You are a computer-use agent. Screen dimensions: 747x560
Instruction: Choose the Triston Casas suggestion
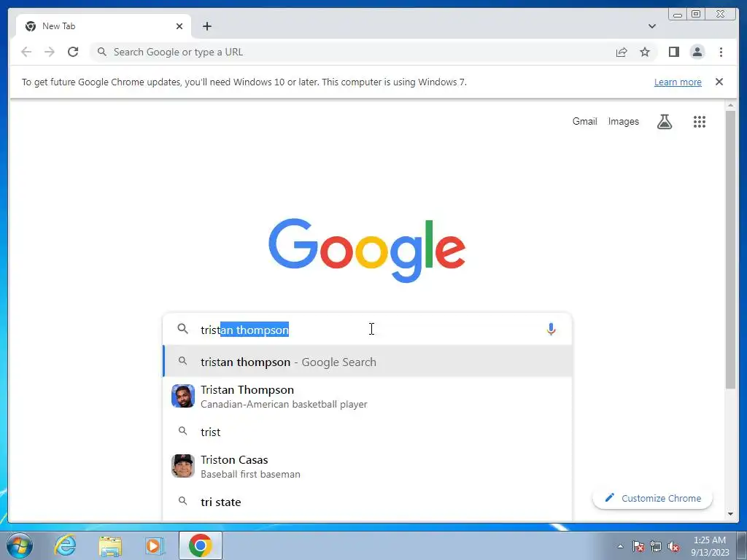coord(368,467)
